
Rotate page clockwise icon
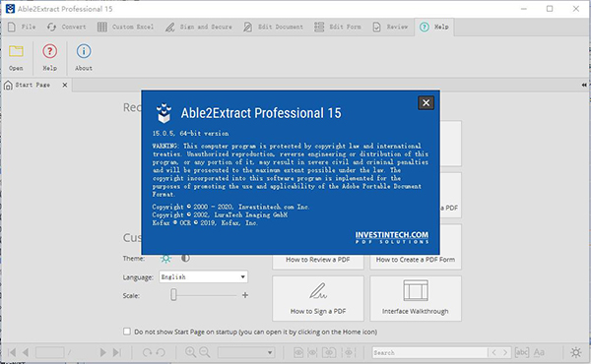click(147, 352)
